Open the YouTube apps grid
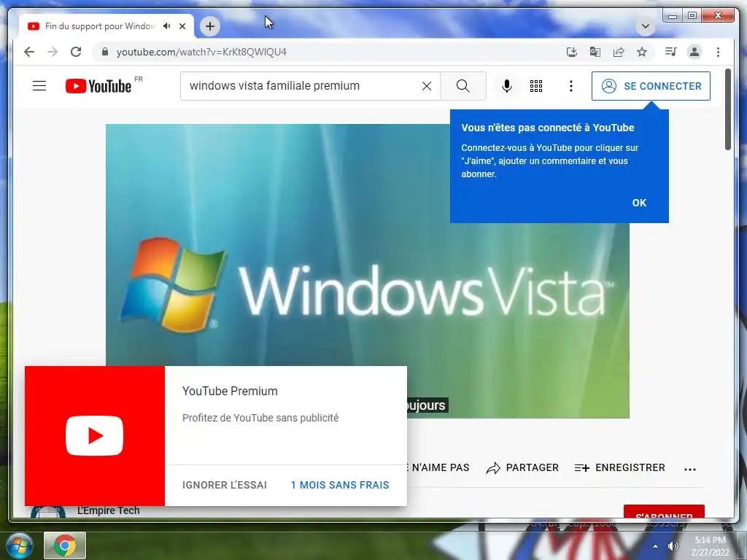The width and height of the screenshot is (747, 560). pyautogui.click(x=536, y=86)
